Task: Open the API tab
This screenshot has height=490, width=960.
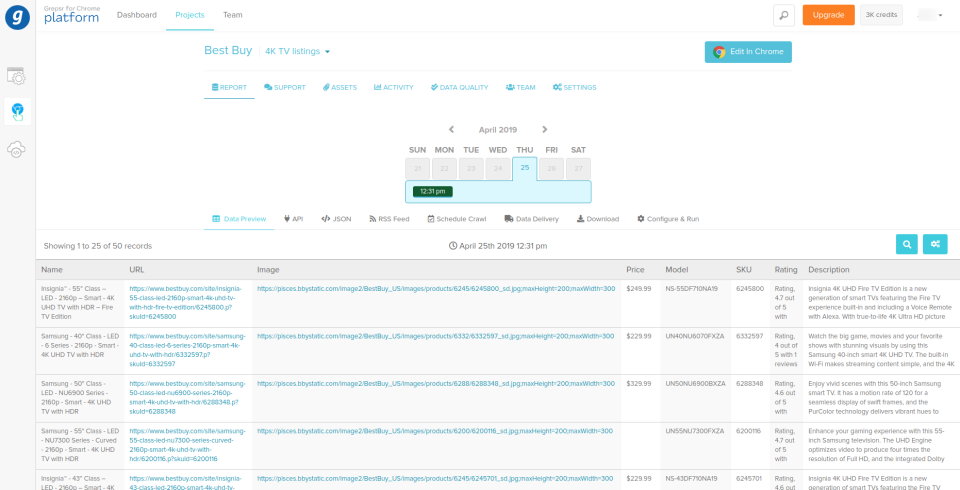Action: click(x=294, y=219)
